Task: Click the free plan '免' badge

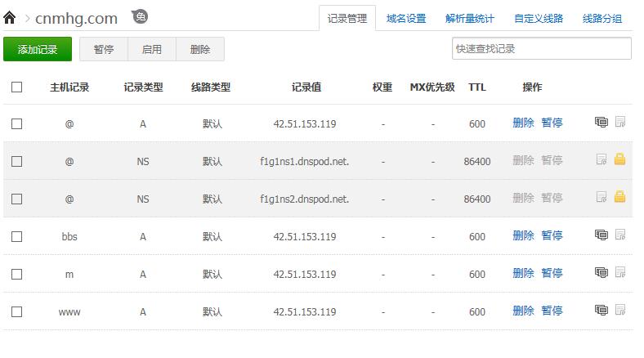Action: (141, 17)
